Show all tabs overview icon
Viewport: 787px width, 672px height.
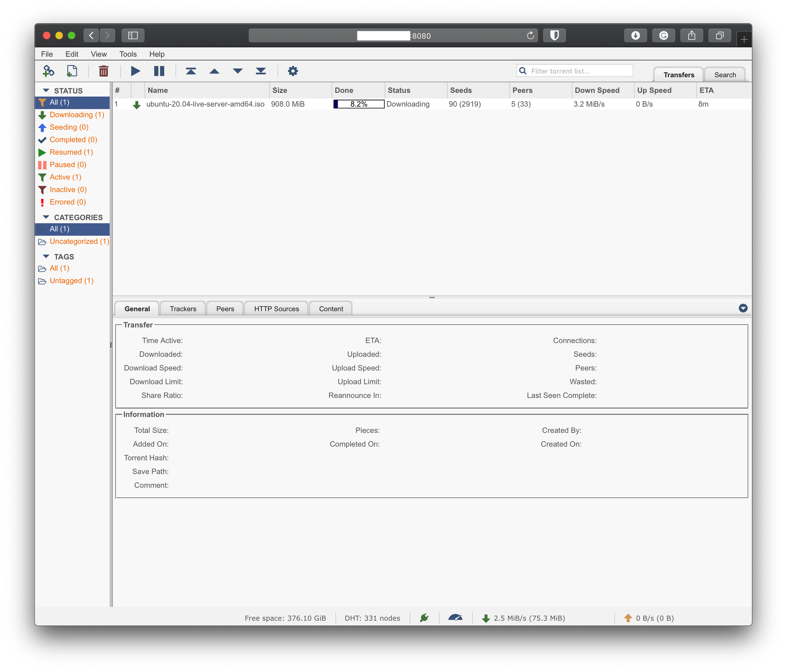720,35
